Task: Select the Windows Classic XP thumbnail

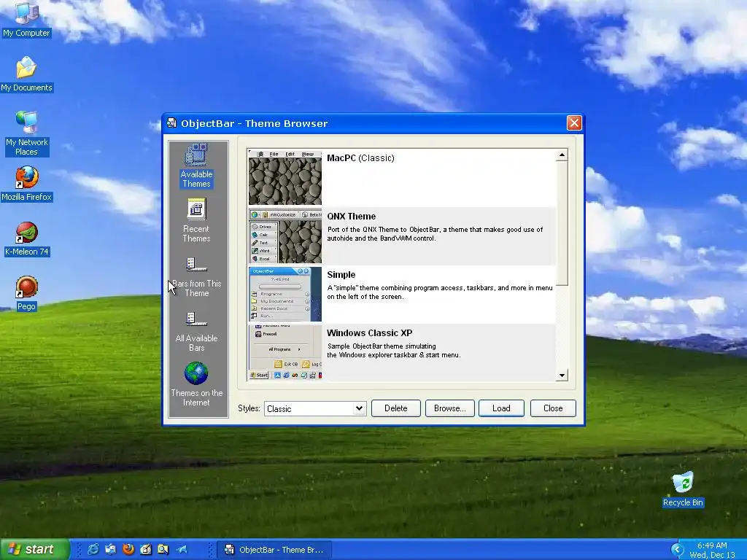Action: [x=285, y=352]
